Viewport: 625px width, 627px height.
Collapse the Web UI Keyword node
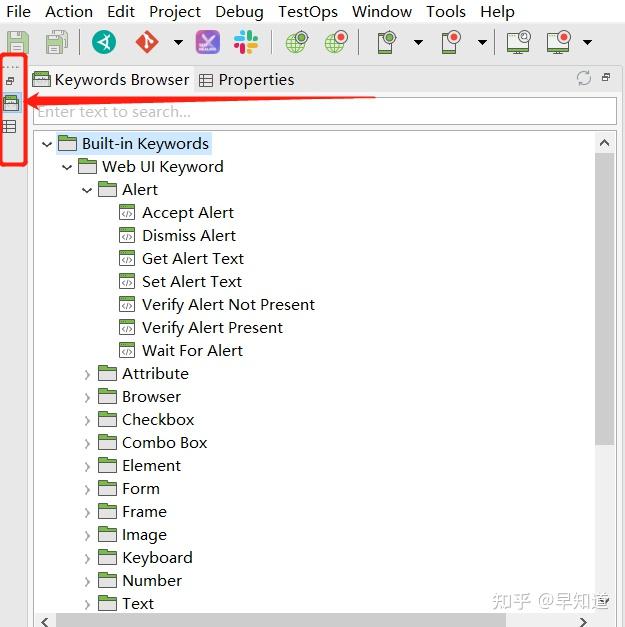click(67, 167)
